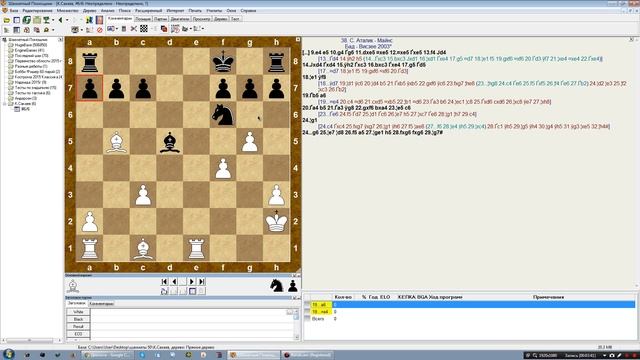Viewport: 640px width, 360px height.
Task: Switch to the Комментарии tab in header panel
Action: click(102, 304)
